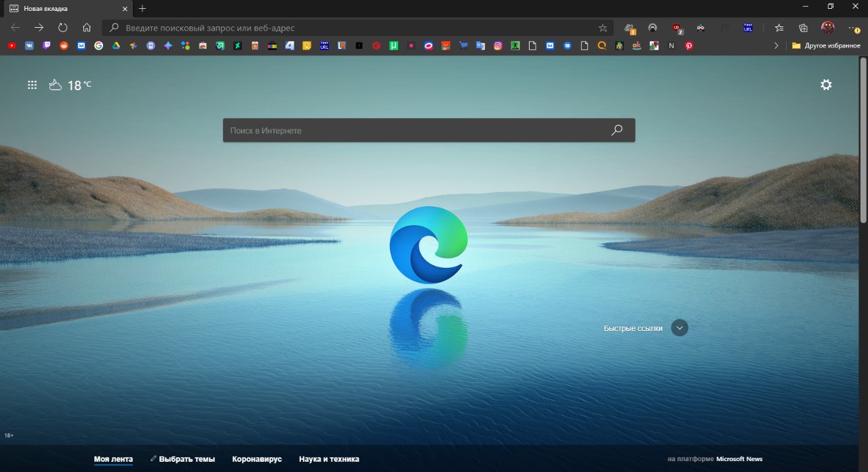Show more bookmarks overflow chevron
This screenshot has width=868, height=472.
click(776, 45)
